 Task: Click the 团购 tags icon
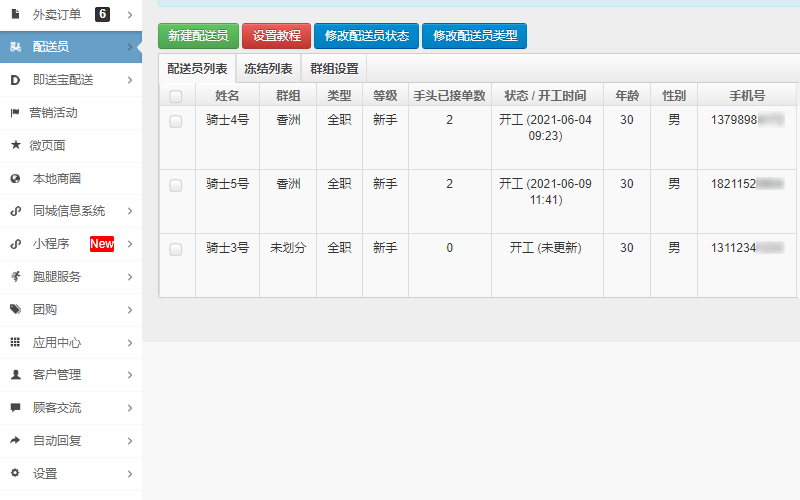(x=15, y=309)
